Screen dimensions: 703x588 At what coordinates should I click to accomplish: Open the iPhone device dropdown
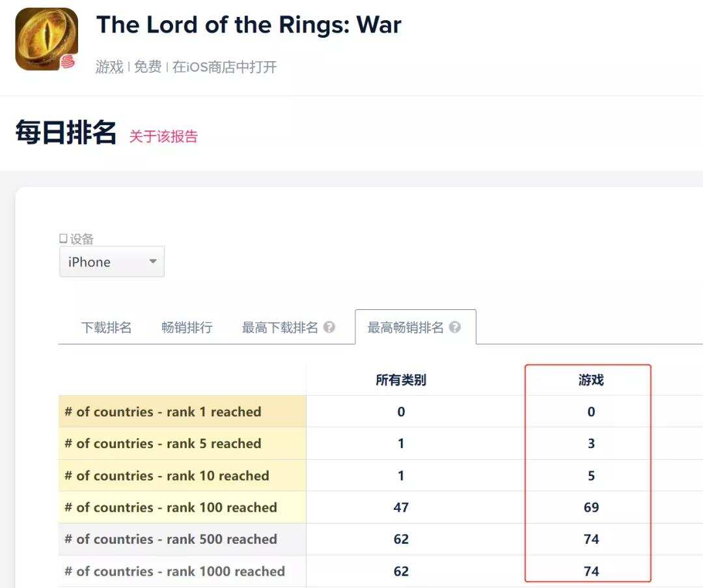[111, 262]
